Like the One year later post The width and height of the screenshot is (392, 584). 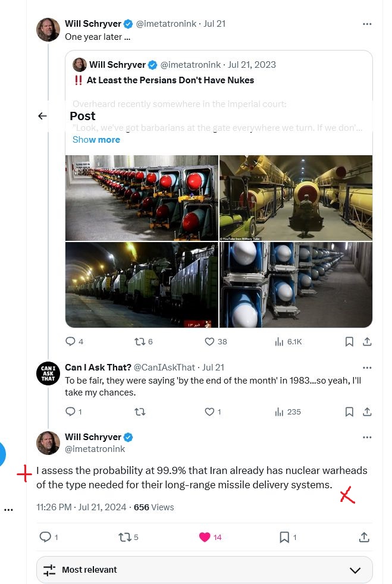(x=209, y=341)
